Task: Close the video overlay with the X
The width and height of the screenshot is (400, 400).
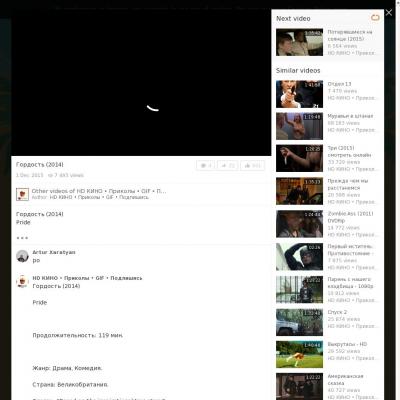Action: click(x=389, y=13)
